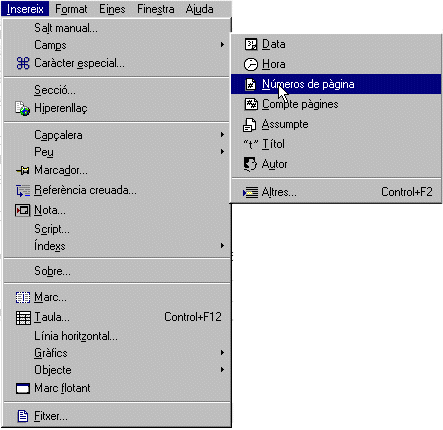The image size is (443, 430).
Task: Click the Data field calendar icon
Action: [x=251, y=44]
